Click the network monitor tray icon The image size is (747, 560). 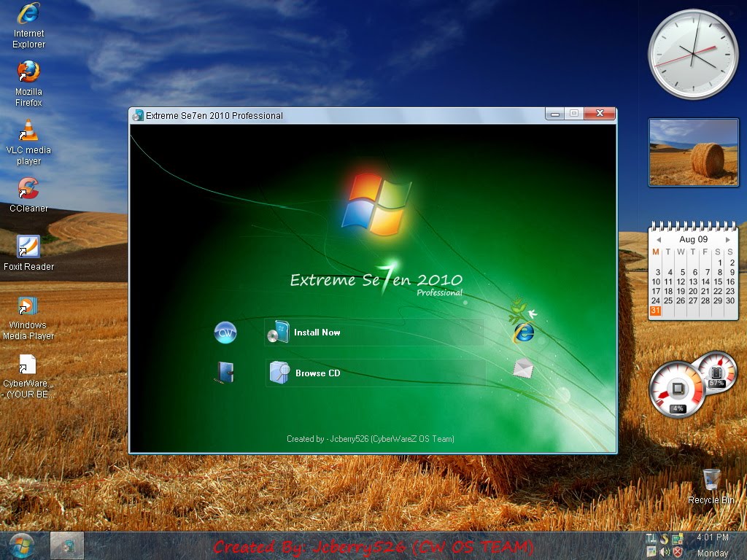[x=678, y=539]
